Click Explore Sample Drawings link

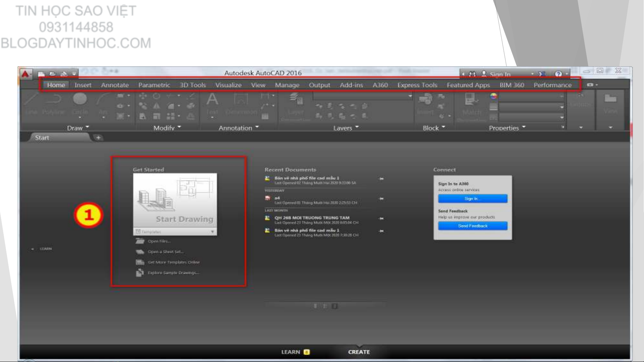coord(173,273)
